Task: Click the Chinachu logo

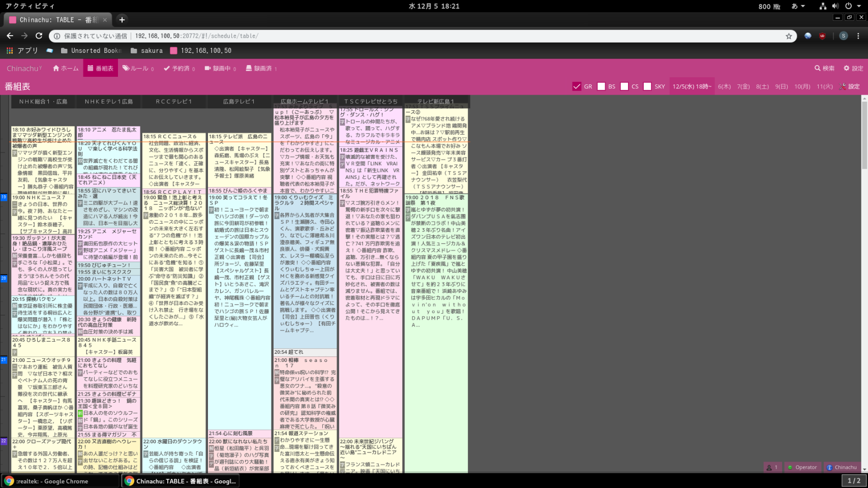Action: coord(24,68)
